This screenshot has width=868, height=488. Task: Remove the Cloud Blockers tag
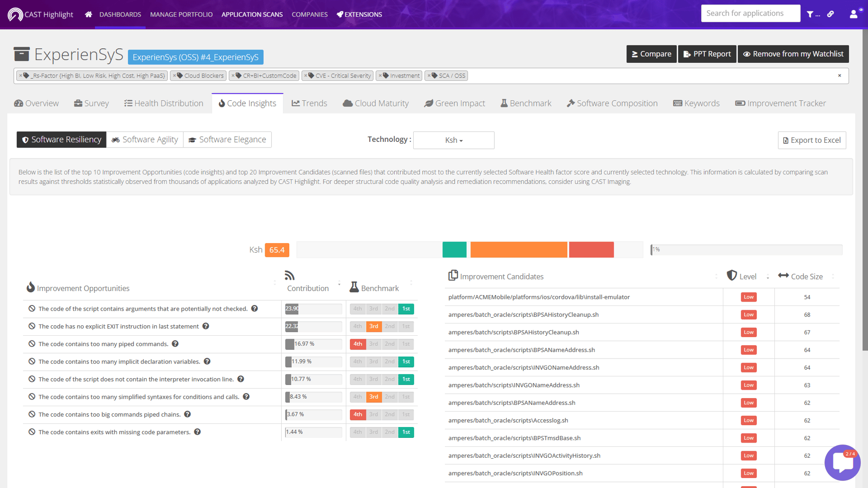(x=174, y=76)
